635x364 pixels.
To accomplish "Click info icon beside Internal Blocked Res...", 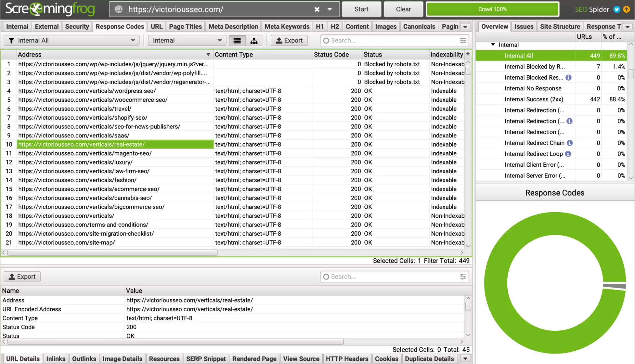I will click(x=569, y=77).
